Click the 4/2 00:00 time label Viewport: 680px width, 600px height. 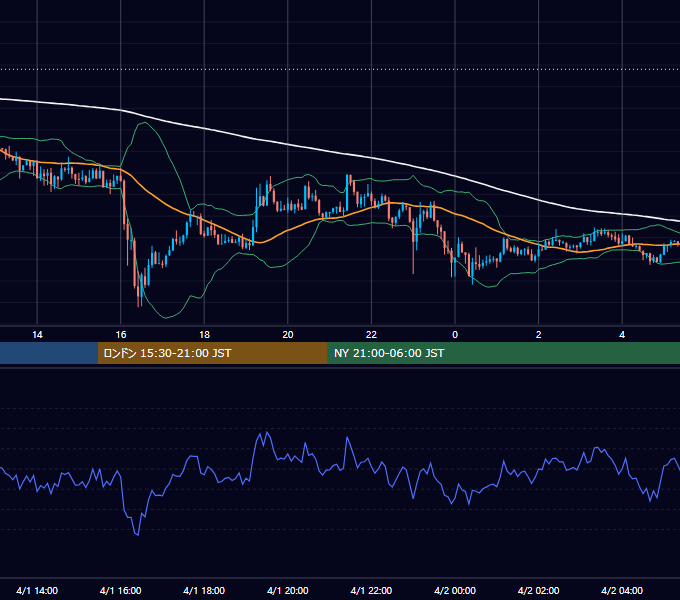coord(455,590)
